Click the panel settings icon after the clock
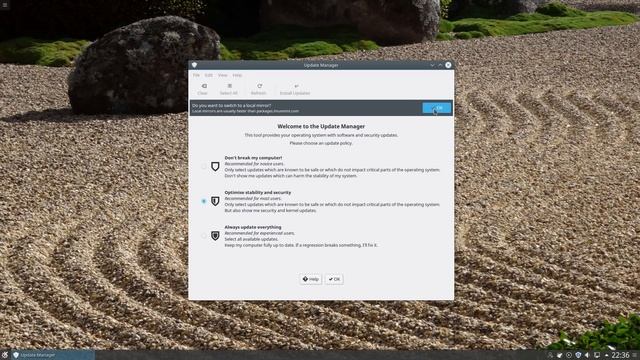Screen dimensions: 640x360 click(x=635, y=355)
